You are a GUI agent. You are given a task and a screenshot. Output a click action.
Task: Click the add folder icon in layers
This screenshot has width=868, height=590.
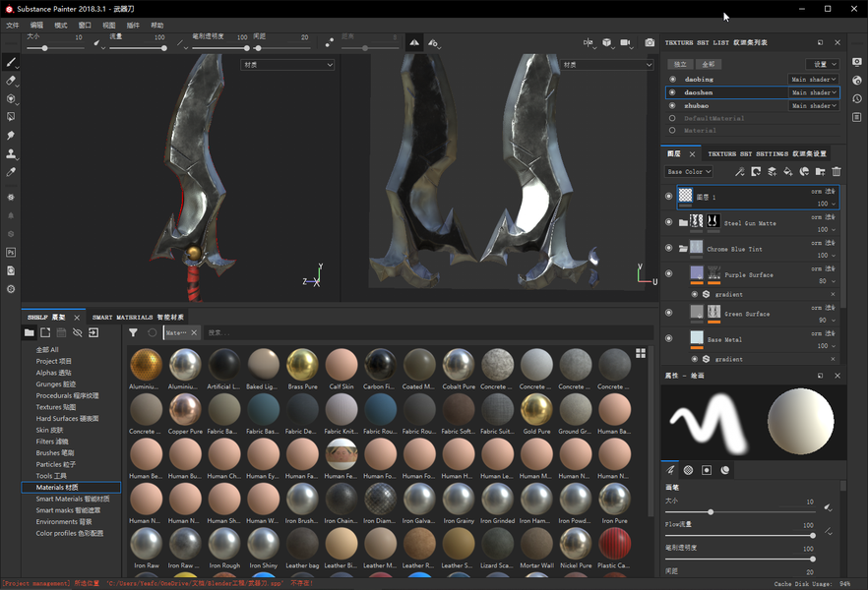click(x=821, y=171)
